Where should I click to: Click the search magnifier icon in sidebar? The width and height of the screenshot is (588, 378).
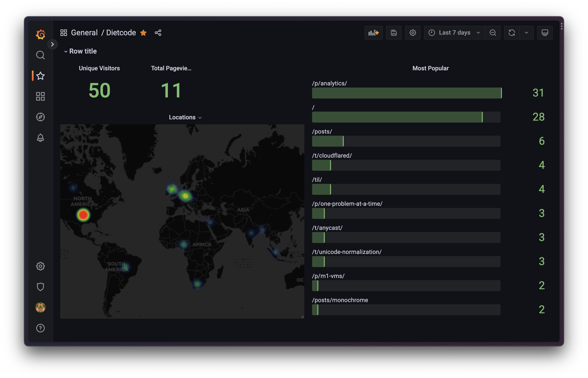(x=40, y=55)
